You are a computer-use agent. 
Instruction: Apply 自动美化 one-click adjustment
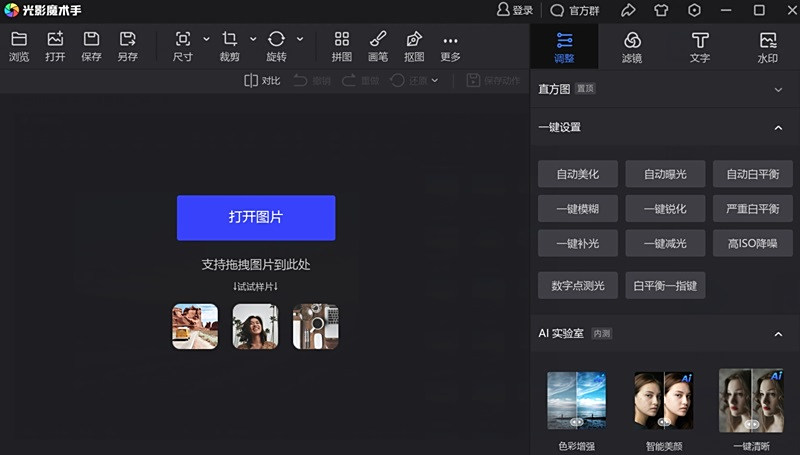click(x=578, y=174)
